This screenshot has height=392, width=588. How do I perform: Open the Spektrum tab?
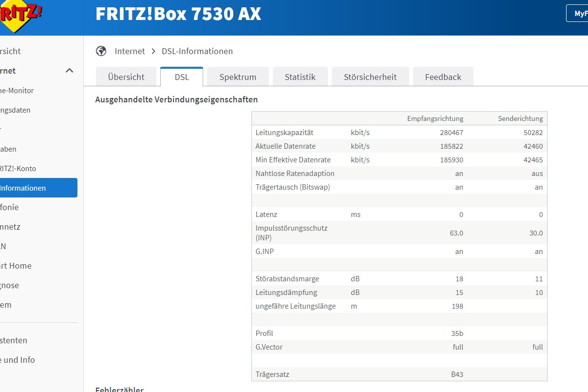click(238, 77)
